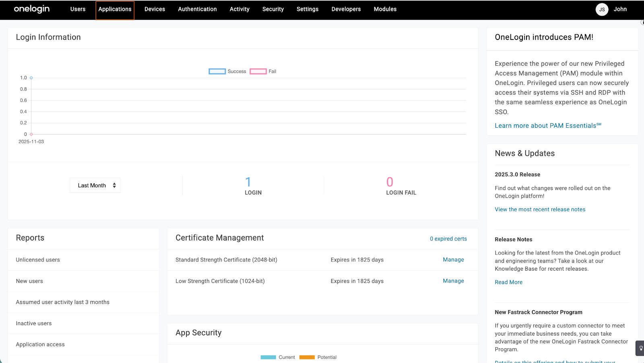Open the Unlicensed users report
This screenshot has width=644, height=363.
click(x=38, y=260)
